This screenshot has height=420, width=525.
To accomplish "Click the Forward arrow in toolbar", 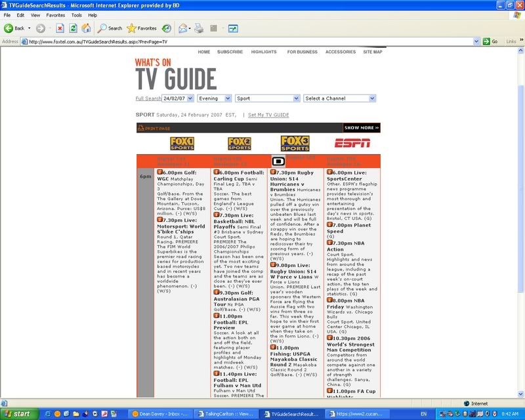I will click(41, 28).
